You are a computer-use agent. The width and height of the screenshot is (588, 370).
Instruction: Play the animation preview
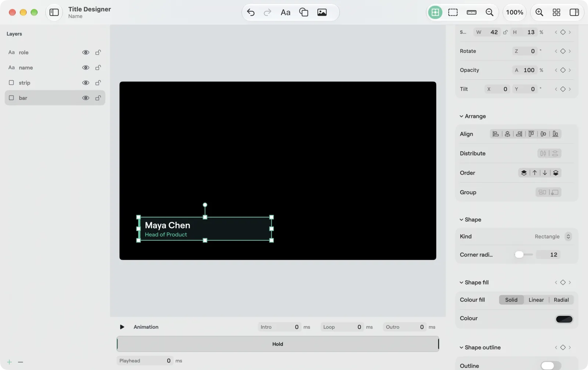(x=122, y=327)
